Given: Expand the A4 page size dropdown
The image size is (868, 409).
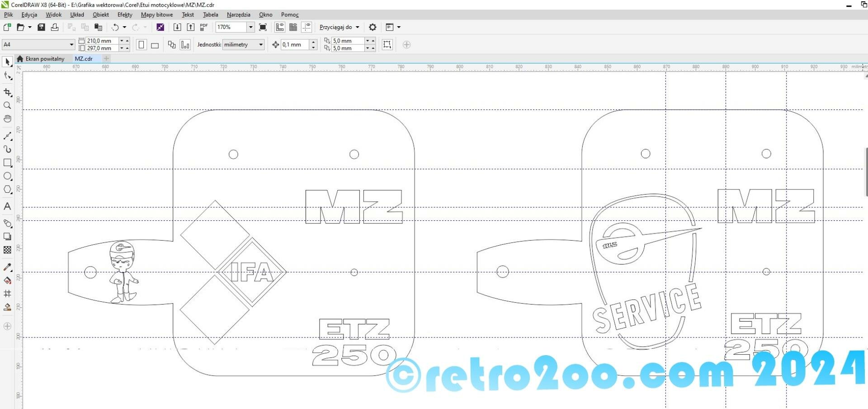Looking at the screenshot, I should 71,44.
